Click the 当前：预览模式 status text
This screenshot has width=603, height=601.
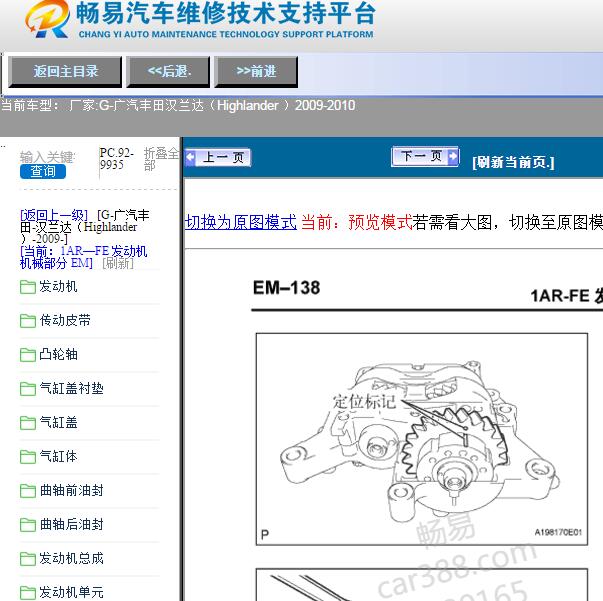(356, 222)
